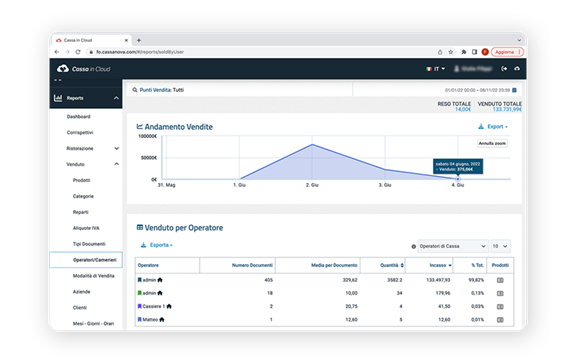Viewport: 576px width, 362px height.
Task: Click the info icon beside Operatori di Cassa
Action: [x=414, y=247]
